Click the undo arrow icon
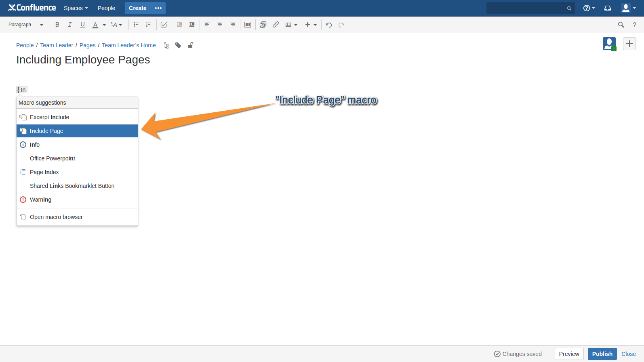This screenshot has height=362, width=644. (329, 25)
